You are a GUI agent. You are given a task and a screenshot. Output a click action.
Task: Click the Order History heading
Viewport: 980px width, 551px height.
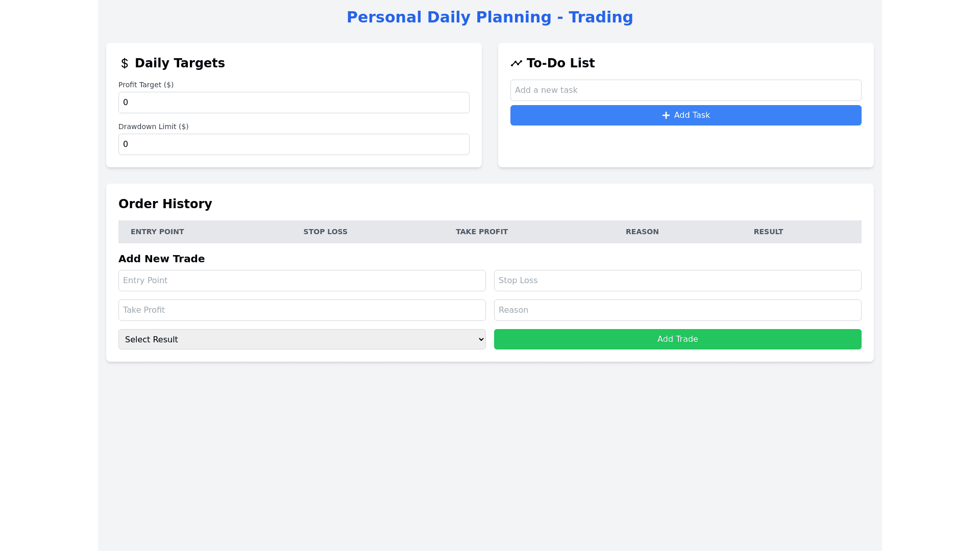pyautogui.click(x=165, y=204)
